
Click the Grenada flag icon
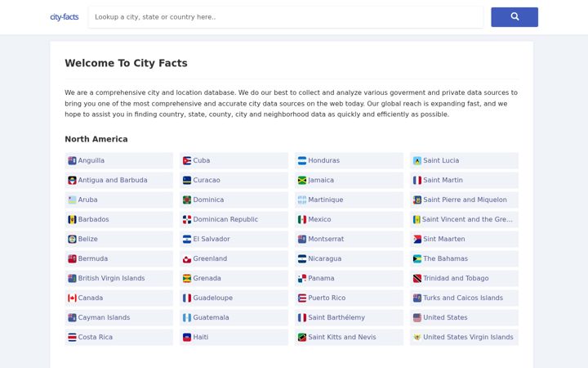coord(187,278)
